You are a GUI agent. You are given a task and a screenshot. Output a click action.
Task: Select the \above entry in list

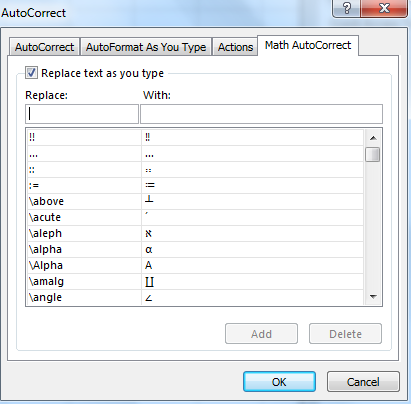[x=195, y=201]
